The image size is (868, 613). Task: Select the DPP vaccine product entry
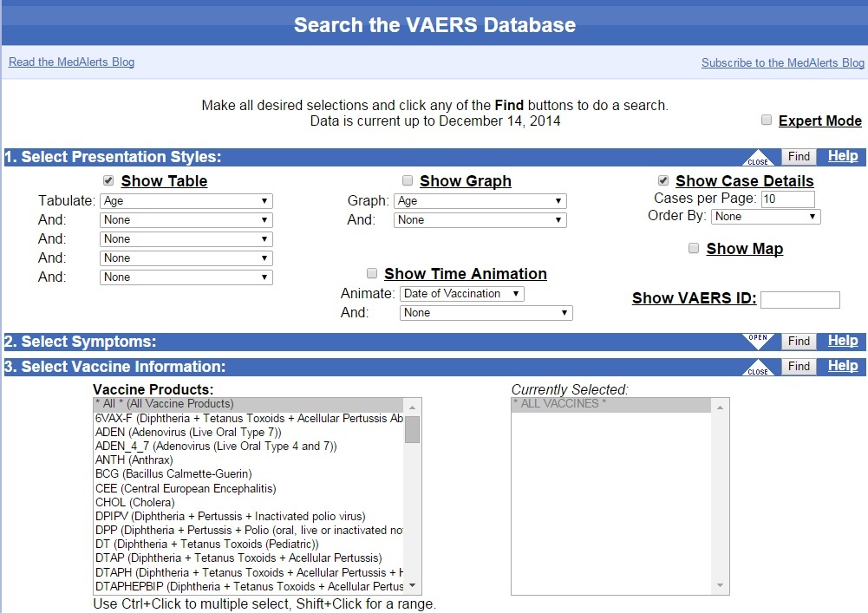point(249,530)
